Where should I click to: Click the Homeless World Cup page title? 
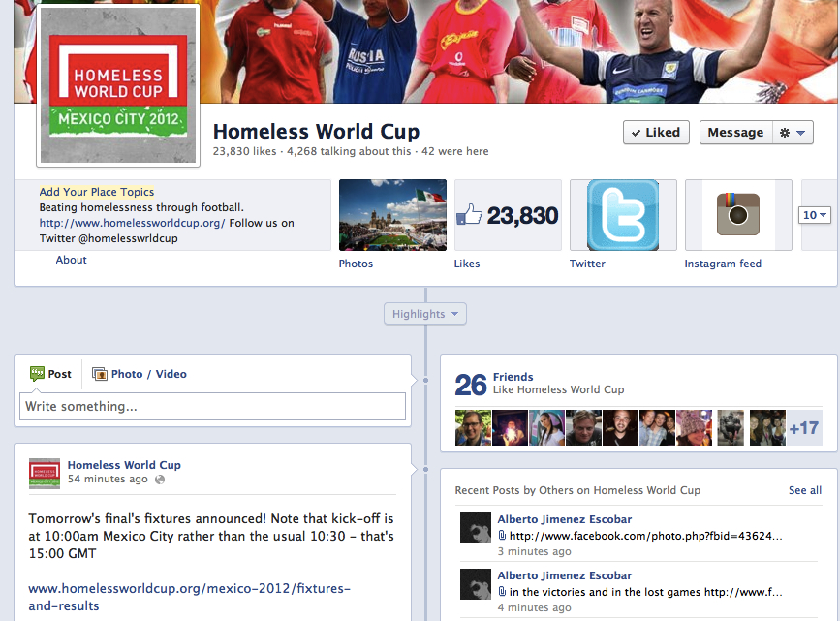tap(316, 132)
